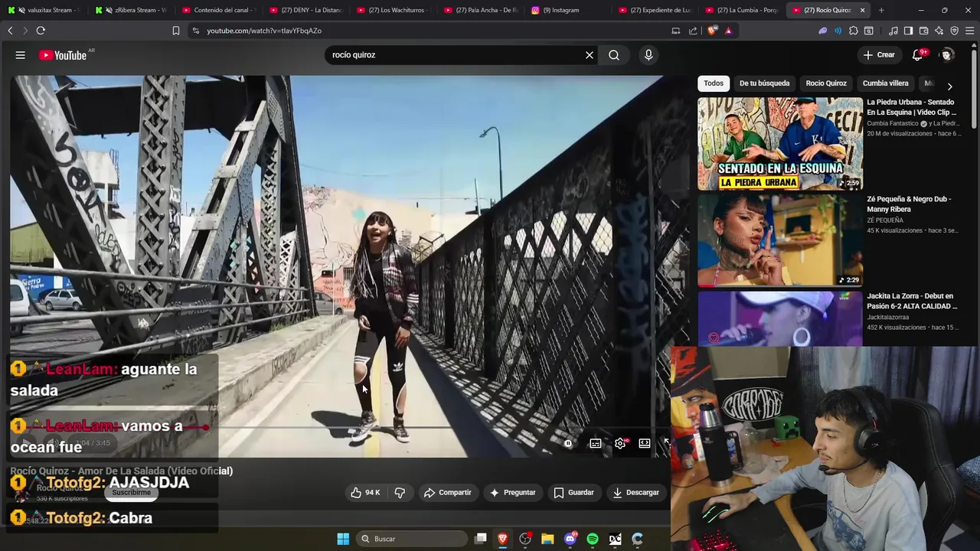Switch to the '(27) La Cumbia' tab
The image size is (980, 551).
tap(741, 10)
